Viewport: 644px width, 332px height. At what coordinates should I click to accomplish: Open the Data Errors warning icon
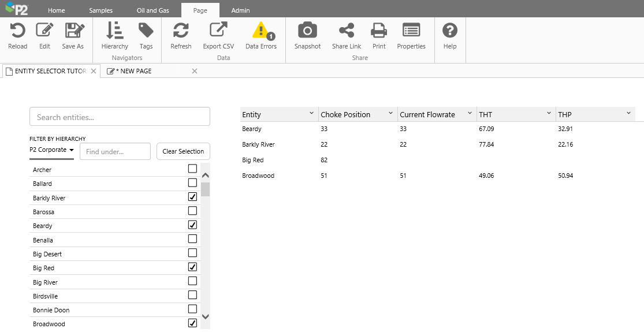[261, 31]
